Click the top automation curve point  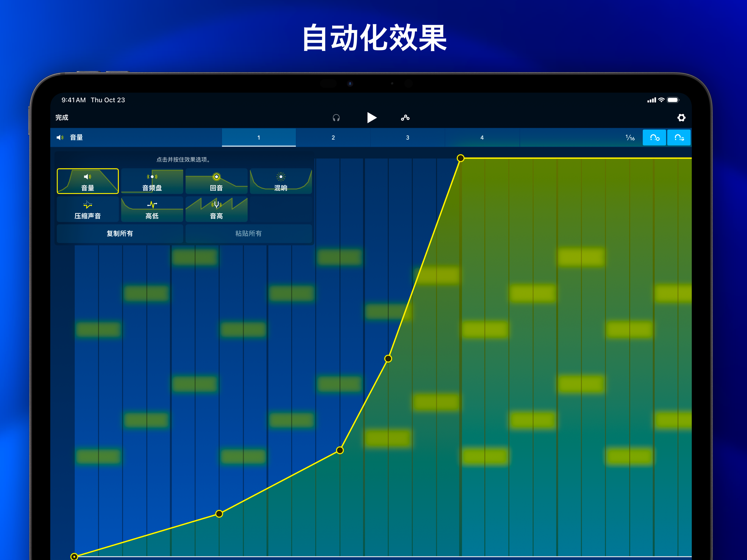[x=460, y=158]
